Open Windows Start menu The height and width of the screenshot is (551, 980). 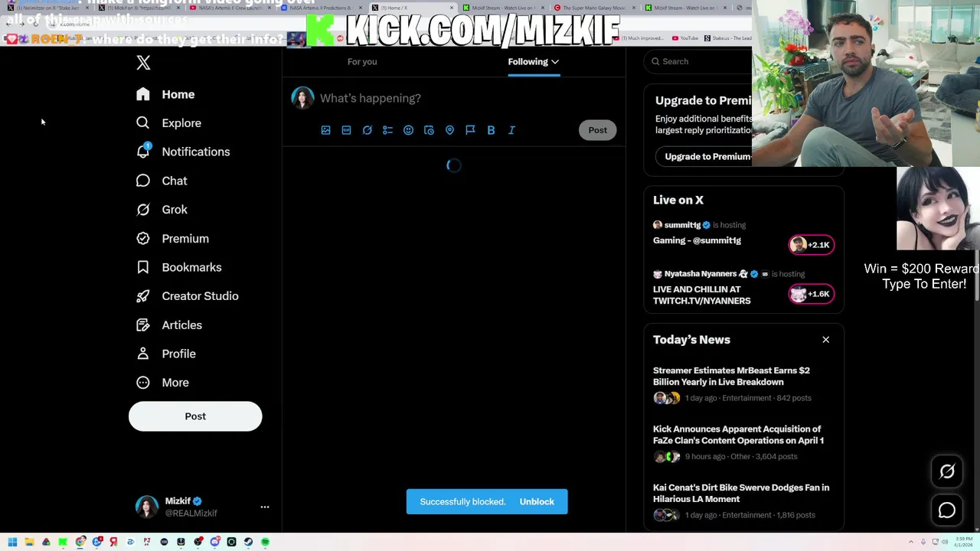pos(12,542)
